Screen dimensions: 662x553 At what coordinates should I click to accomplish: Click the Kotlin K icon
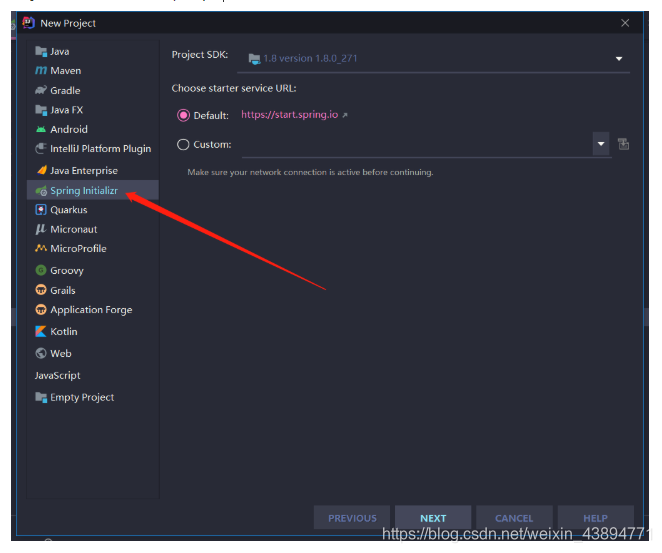point(41,331)
